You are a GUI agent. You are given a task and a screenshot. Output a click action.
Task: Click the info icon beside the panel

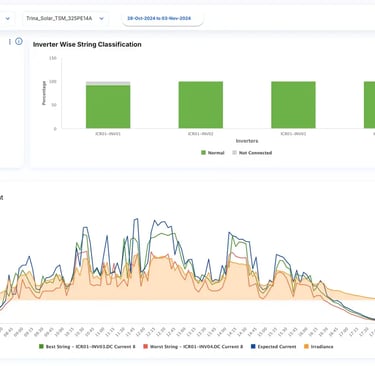tap(19, 42)
